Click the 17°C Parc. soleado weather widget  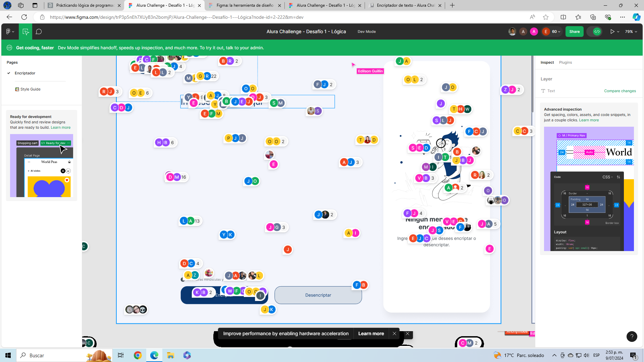click(519, 355)
